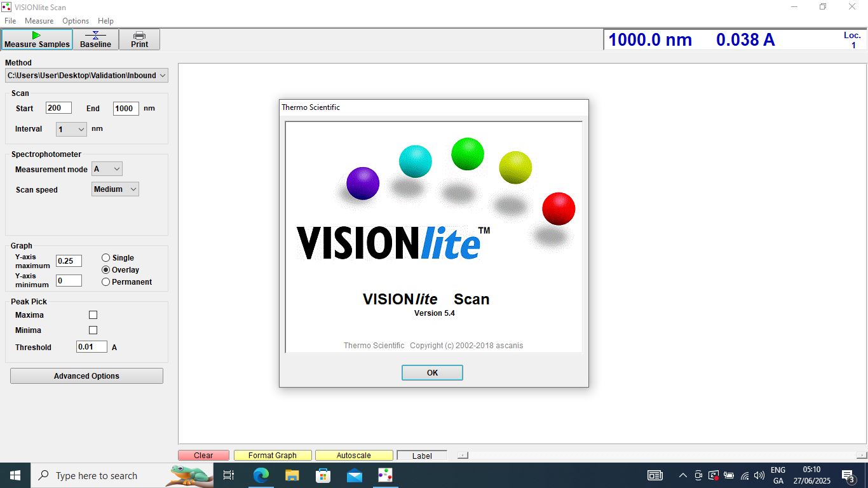868x488 pixels.
Task: Open VISIONlite app from taskbar
Action: [x=385, y=475]
